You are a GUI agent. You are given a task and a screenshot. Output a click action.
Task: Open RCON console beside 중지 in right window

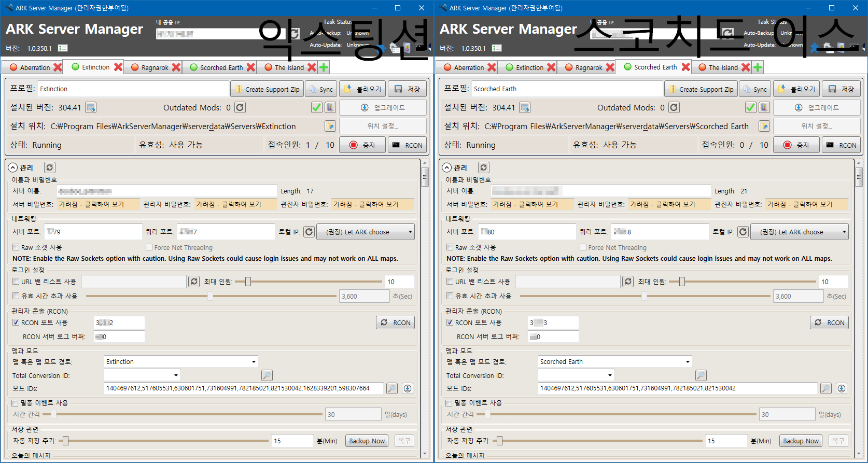click(841, 145)
